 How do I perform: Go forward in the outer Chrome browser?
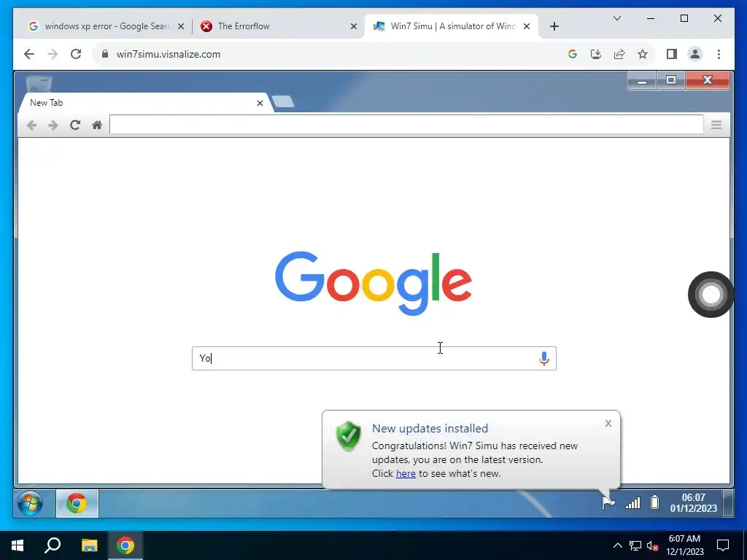53,54
